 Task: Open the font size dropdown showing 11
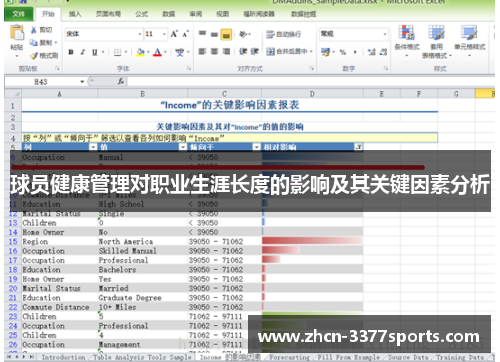[x=164, y=34]
